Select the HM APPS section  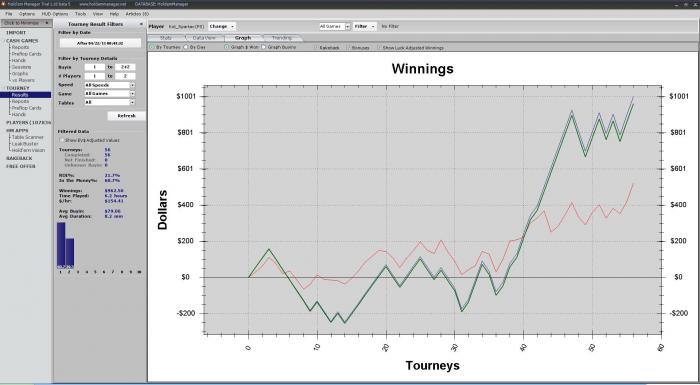pyautogui.click(x=17, y=131)
